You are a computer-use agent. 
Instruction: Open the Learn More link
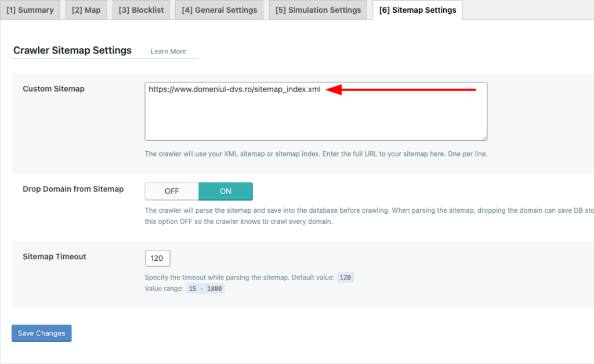(168, 51)
